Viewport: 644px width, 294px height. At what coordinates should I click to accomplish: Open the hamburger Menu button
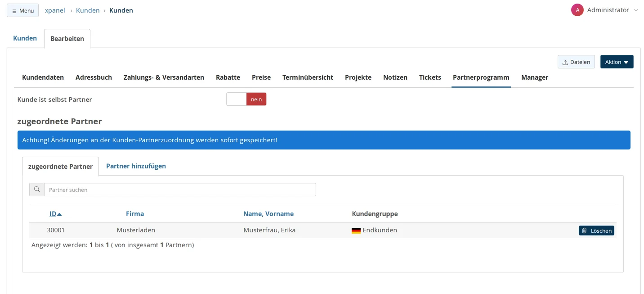(x=22, y=10)
